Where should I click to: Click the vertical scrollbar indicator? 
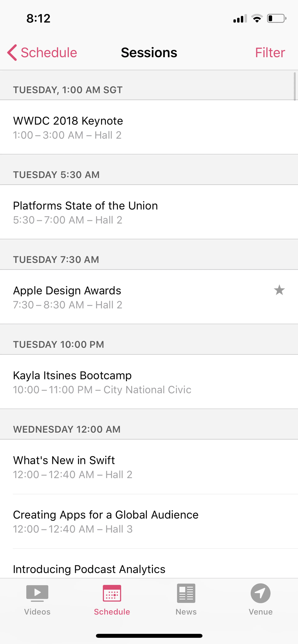pyautogui.click(x=294, y=86)
